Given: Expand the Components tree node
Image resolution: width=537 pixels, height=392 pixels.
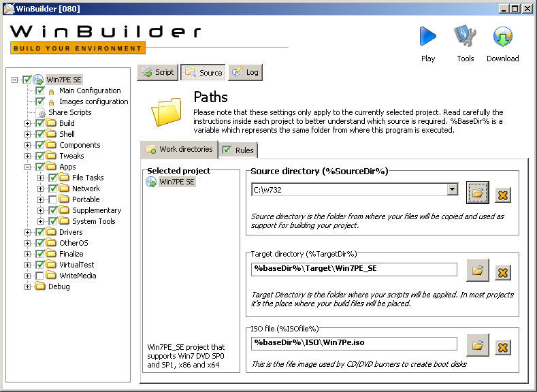Looking at the screenshot, I should [27, 145].
